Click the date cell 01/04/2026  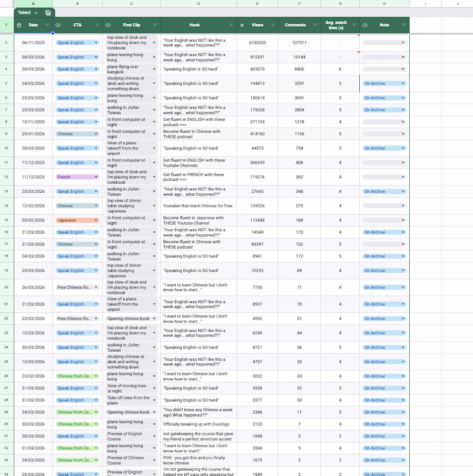coord(33,448)
